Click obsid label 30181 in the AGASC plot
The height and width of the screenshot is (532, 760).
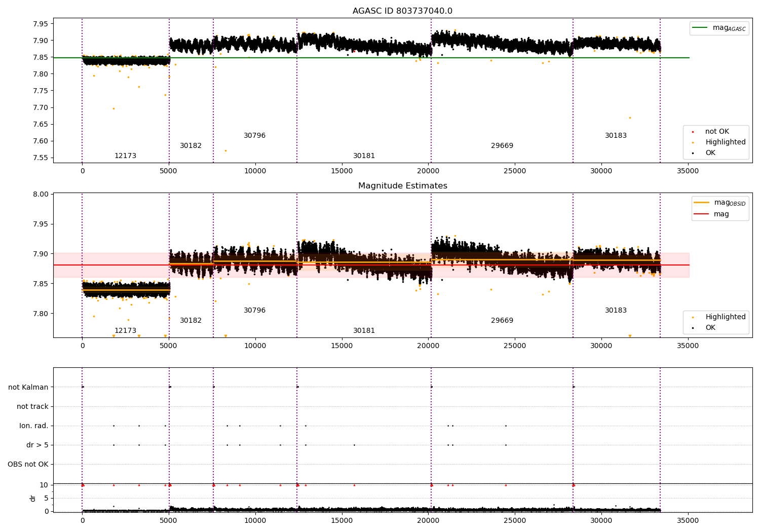click(364, 156)
